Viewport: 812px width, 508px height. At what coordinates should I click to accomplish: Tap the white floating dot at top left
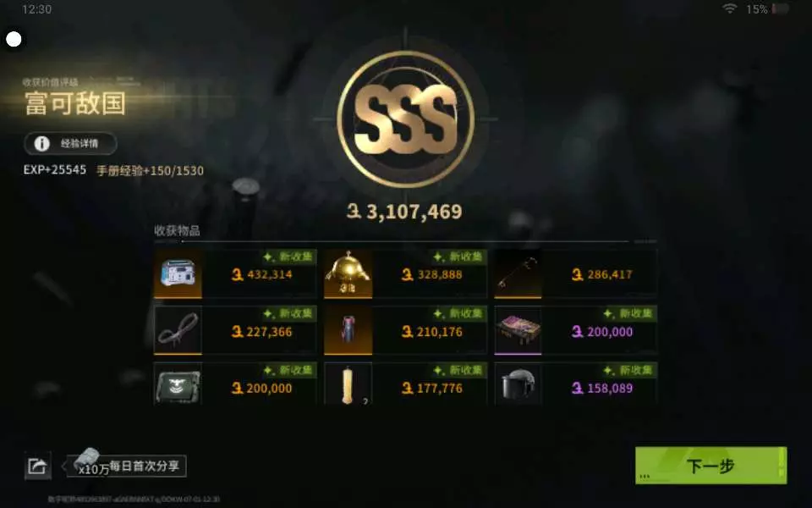14,39
